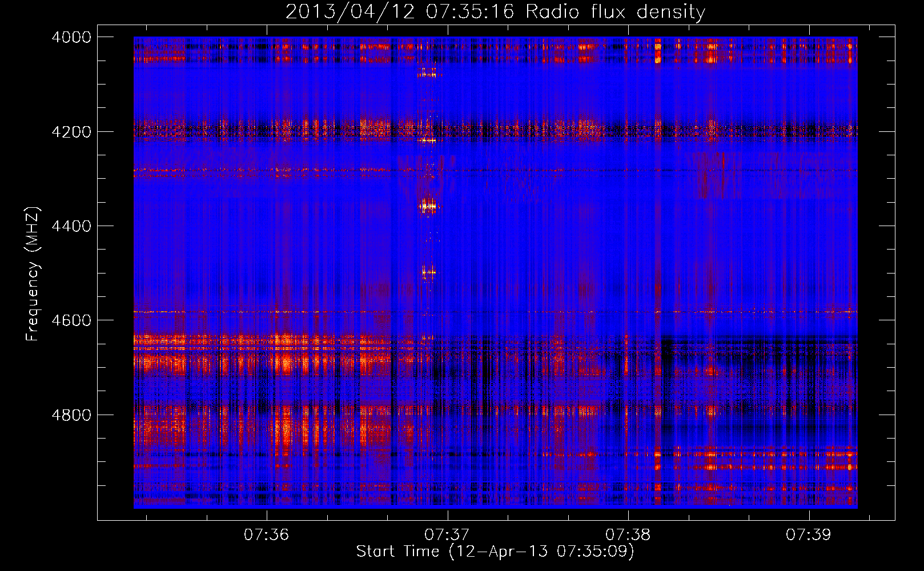Click the plot title '2013/04/12 07:35:16 Radio flux density'
Image resolution: width=924 pixels, height=571 pixels.
pyautogui.click(x=495, y=11)
